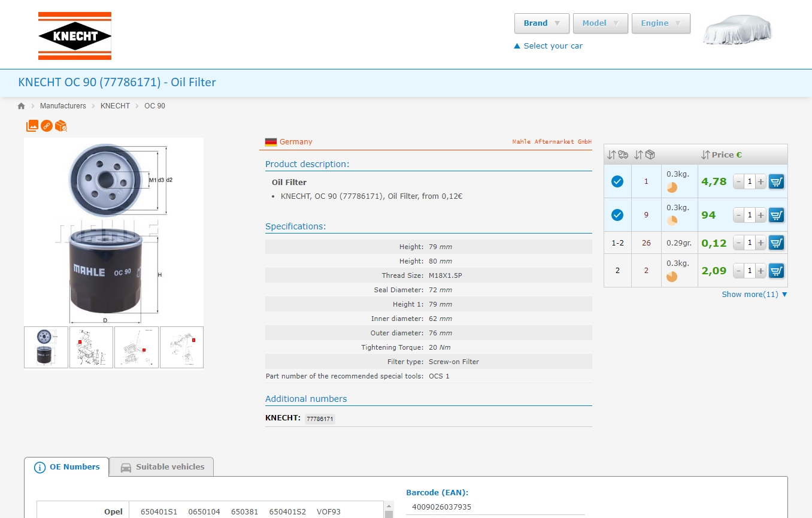Sort offers by delivery truck column
Screen dimensions: 812x518
[x=617, y=155]
